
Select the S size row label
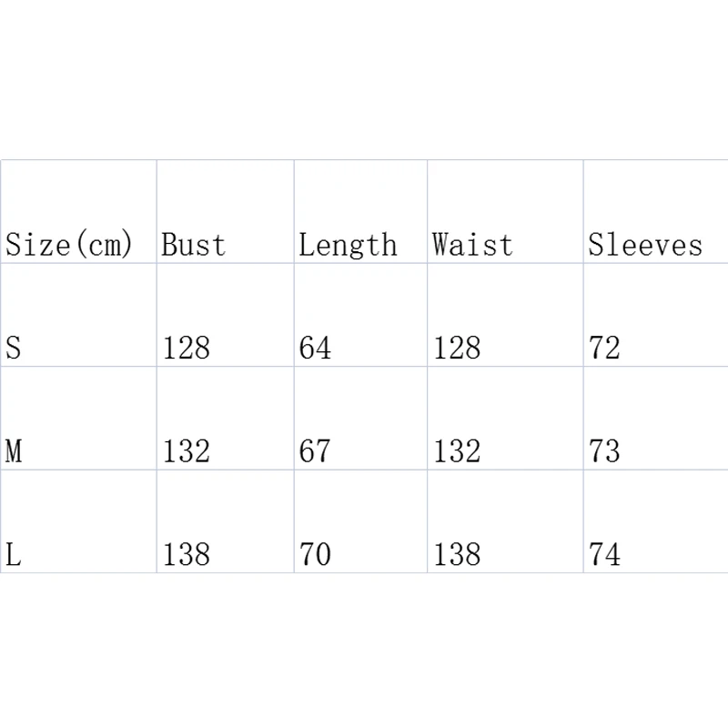14,348
